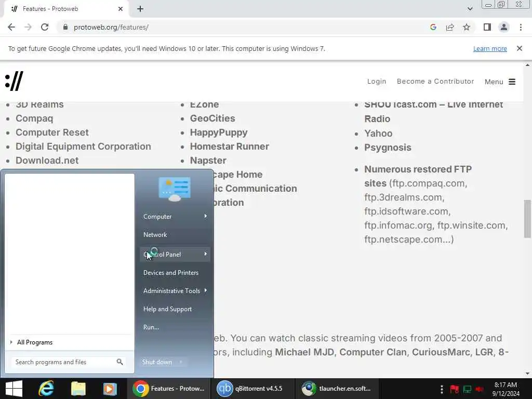Open the Chrome side panel icon
This screenshot has width=532, height=399.
tap(487, 27)
